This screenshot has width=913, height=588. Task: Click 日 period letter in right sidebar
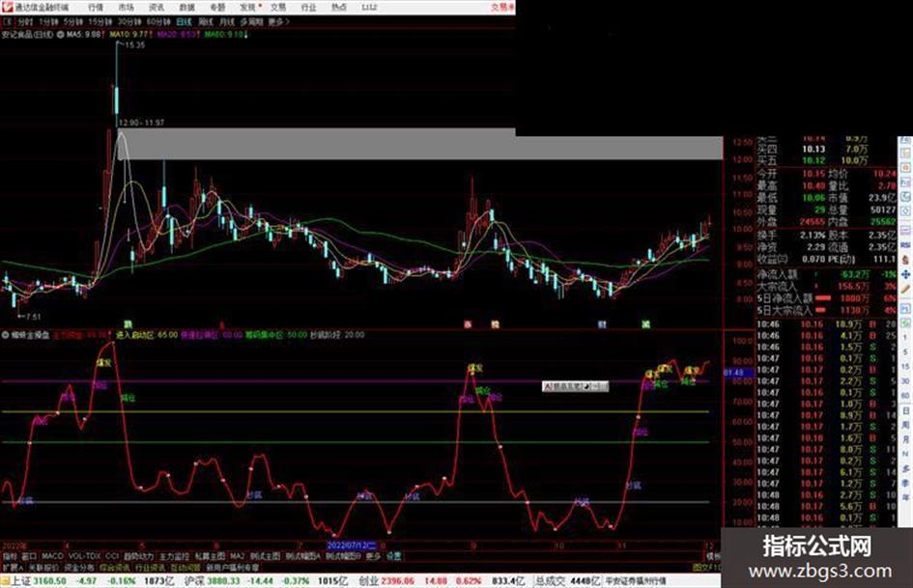[906, 410]
